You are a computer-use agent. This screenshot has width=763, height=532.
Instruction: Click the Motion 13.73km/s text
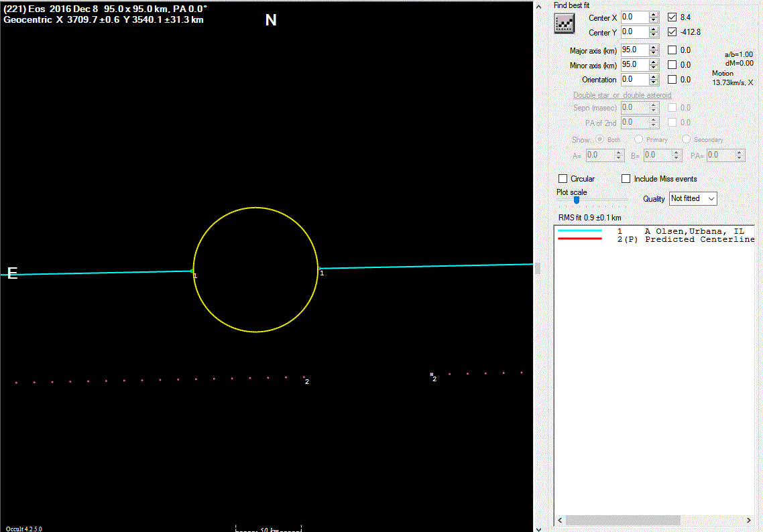[x=733, y=78]
